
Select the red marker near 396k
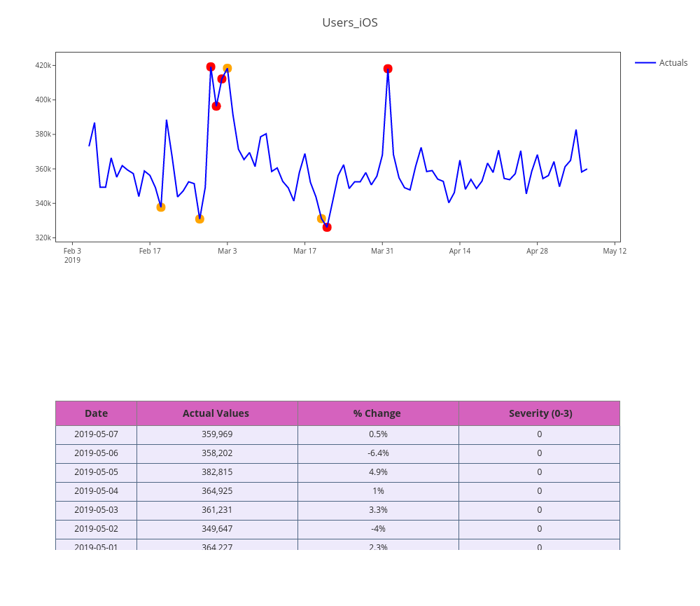(216, 106)
